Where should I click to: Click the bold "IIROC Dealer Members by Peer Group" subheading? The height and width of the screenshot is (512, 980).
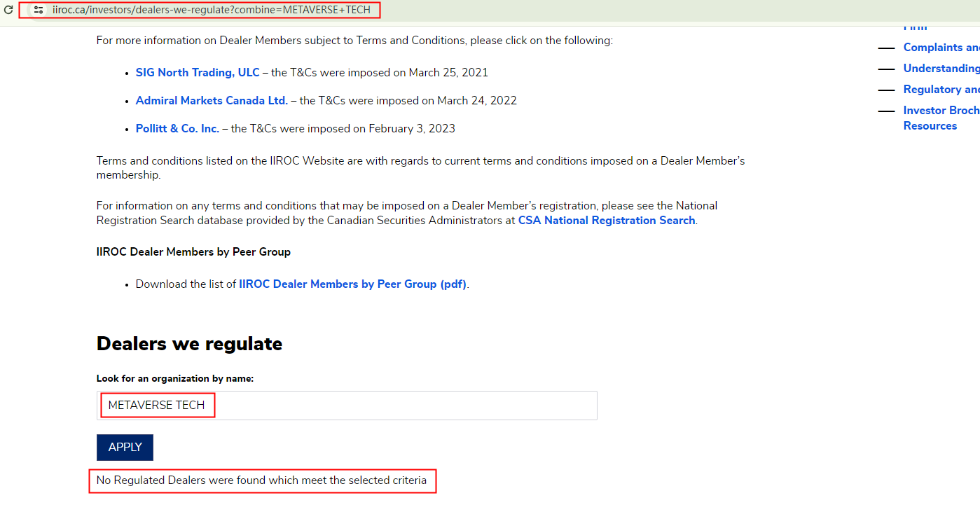(x=193, y=252)
